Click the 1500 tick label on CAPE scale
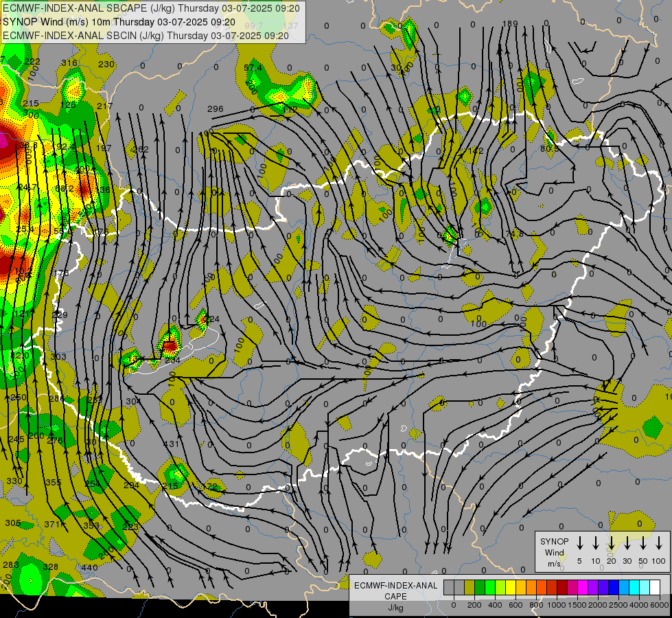This screenshot has height=618, width=672. pyautogui.click(x=577, y=605)
